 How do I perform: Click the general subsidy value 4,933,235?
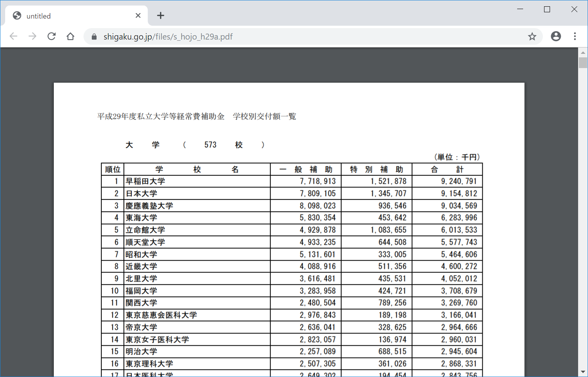click(317, 242)
